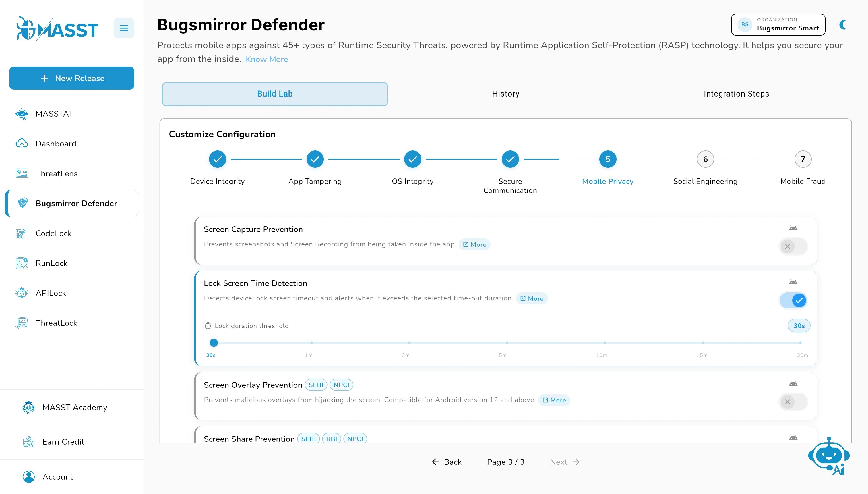This screenshot has height=494, width=868.
Task: Open More link for Screen Capture Prevention
Action: (475, 245)
